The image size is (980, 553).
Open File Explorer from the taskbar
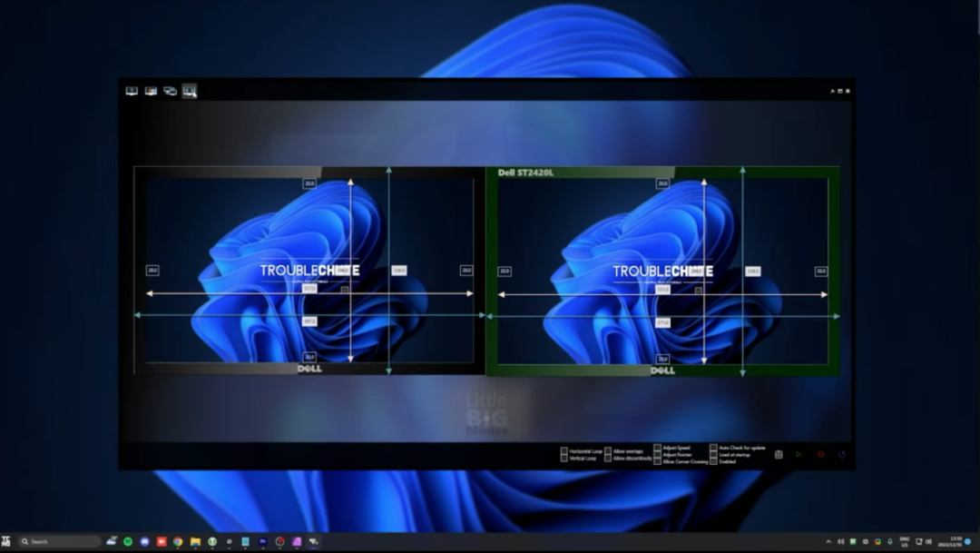click(x=195, y=542)
